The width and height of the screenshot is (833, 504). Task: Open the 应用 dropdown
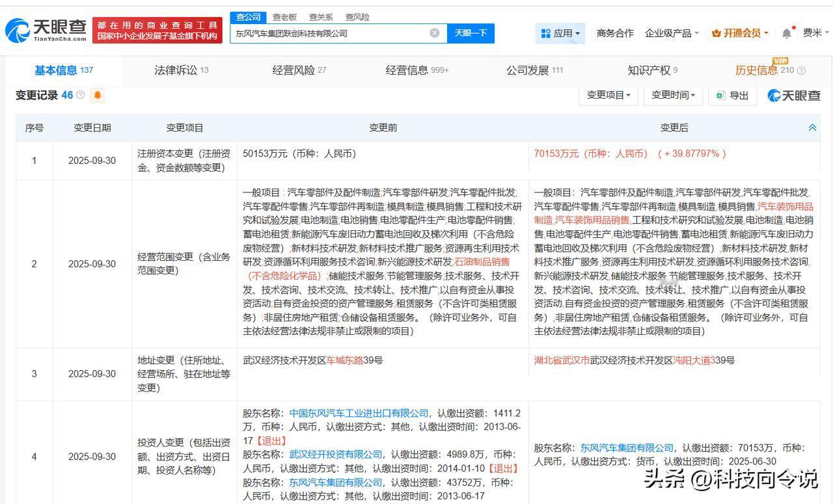click(560, 33)
